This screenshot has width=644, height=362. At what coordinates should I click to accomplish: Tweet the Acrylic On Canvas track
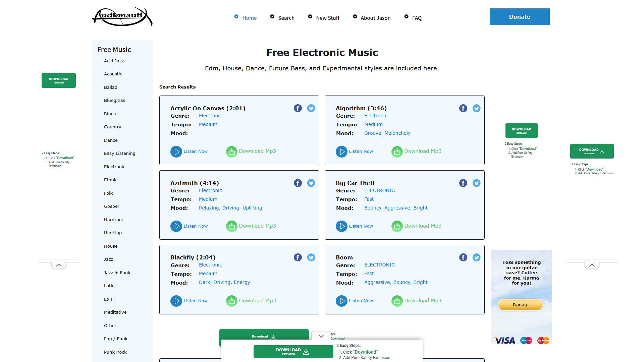[x=311, y=108]
